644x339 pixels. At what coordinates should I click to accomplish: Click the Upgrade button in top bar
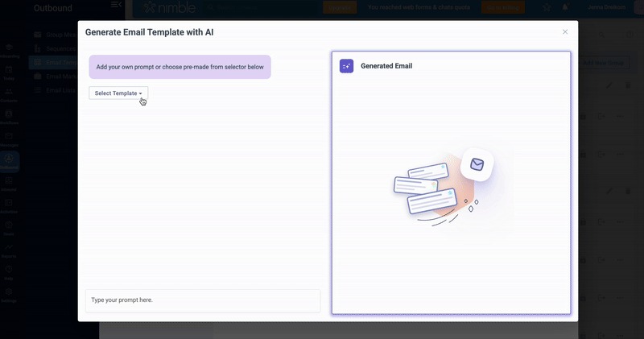[339, 7]
